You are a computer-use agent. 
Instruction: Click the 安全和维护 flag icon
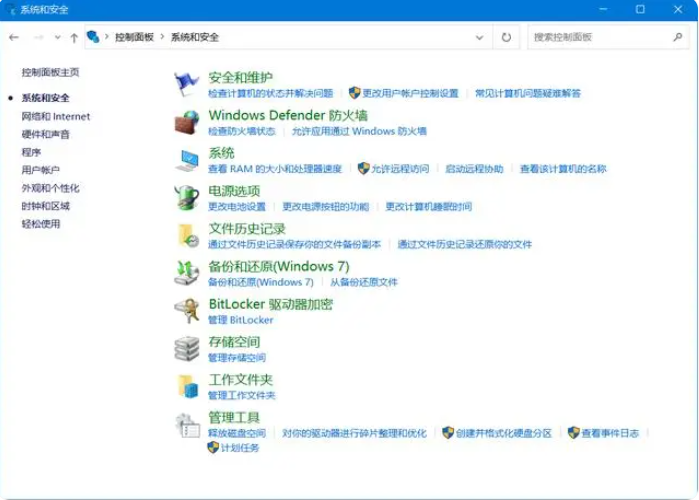tap(187, 84)
